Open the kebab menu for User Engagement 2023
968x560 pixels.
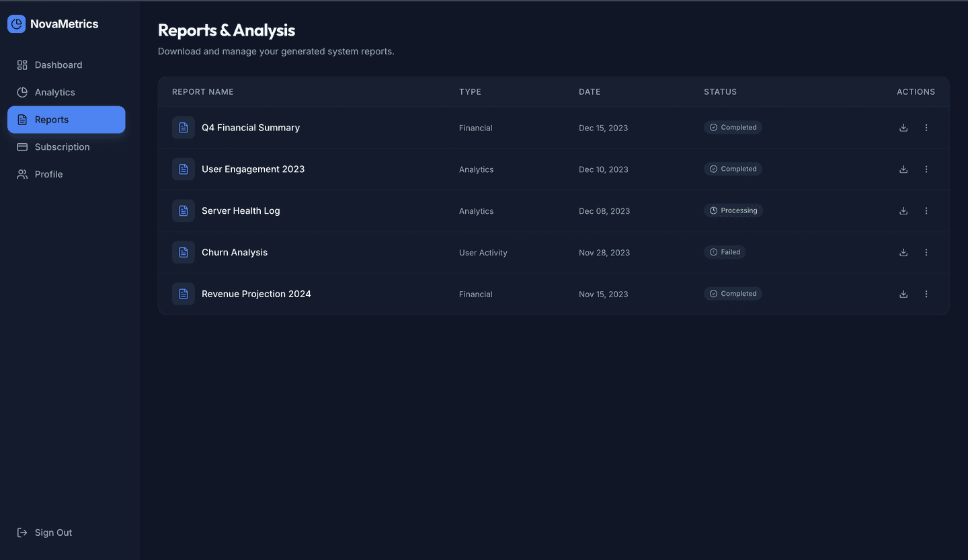[x=926, y=169]
